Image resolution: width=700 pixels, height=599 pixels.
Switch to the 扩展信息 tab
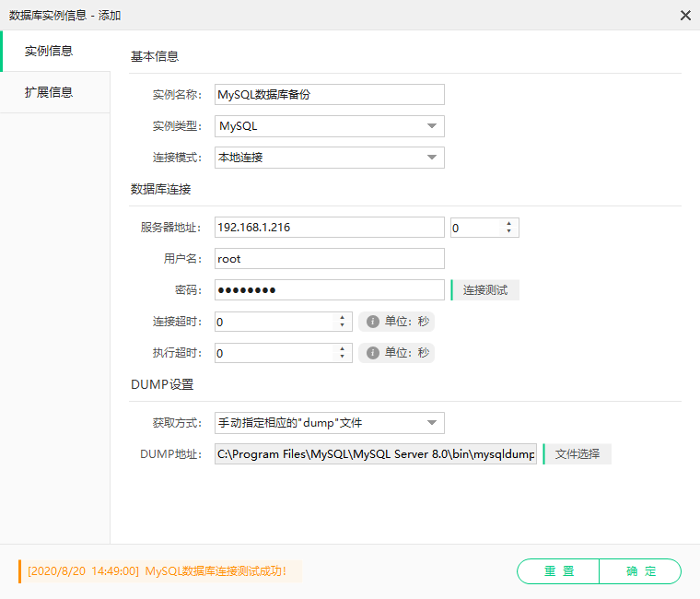coord(55,92)
